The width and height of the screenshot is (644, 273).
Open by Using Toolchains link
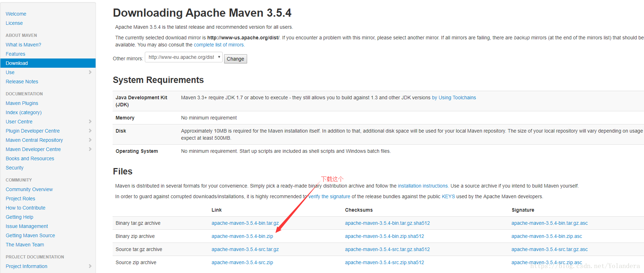tap(454, 97)
